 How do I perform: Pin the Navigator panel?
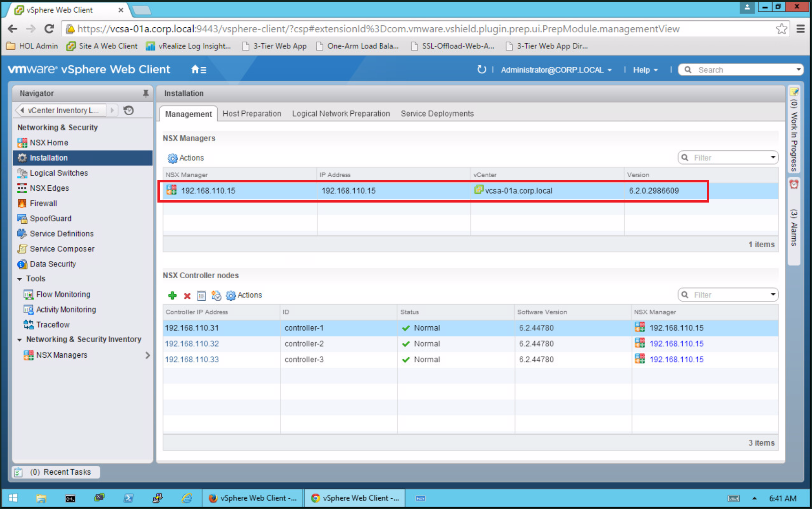tap(146, 93)
